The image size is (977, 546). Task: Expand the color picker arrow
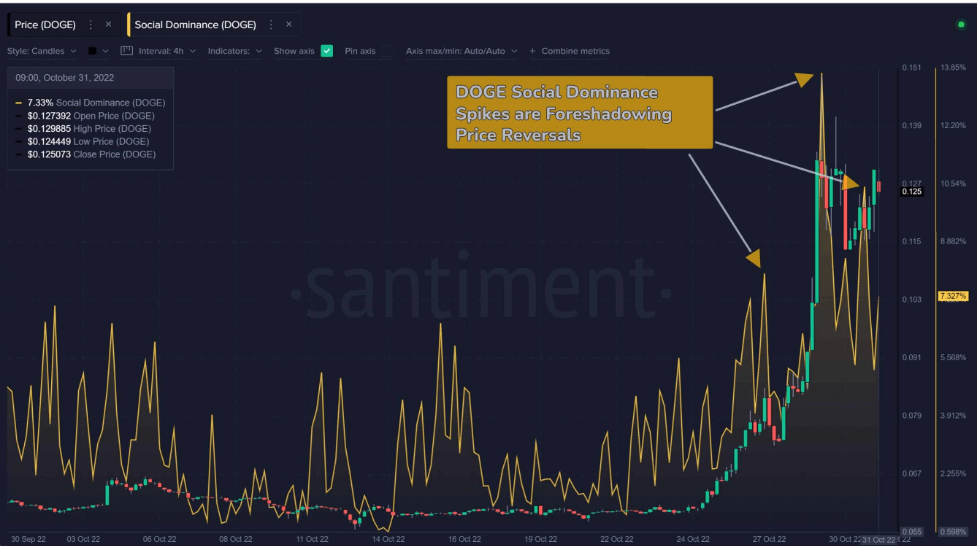105,51
